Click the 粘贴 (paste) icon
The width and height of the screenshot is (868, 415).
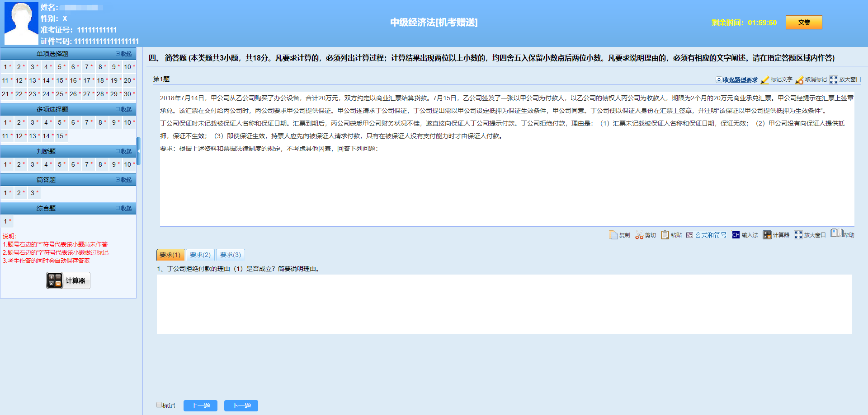pos(672,235)
